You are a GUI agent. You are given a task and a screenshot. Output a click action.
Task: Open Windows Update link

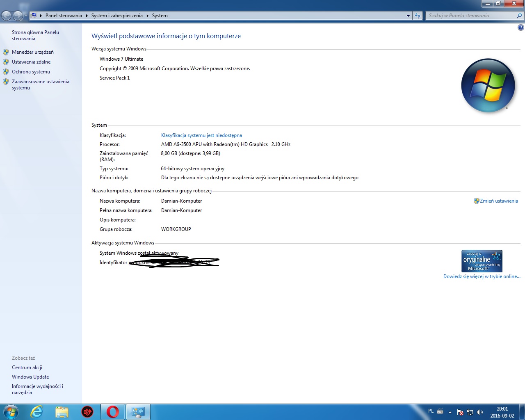click(x=30, y=377)
